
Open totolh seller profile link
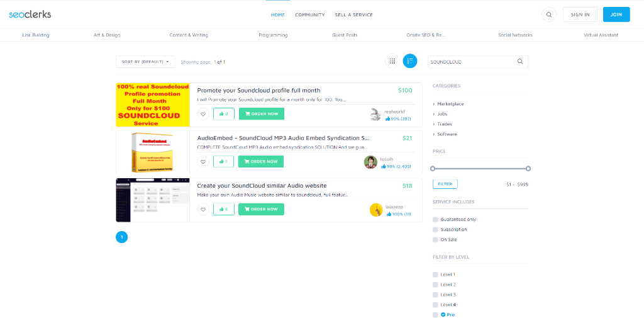[x=386, y=159]
